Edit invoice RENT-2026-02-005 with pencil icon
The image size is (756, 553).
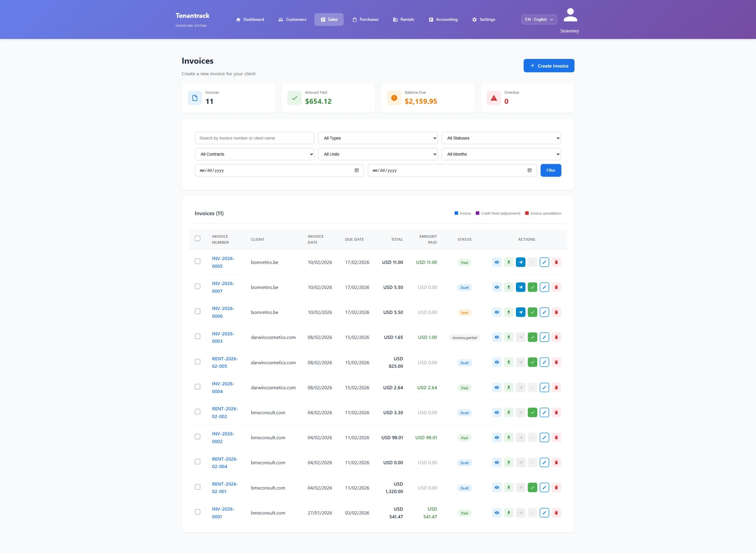(x=544, y=362)
